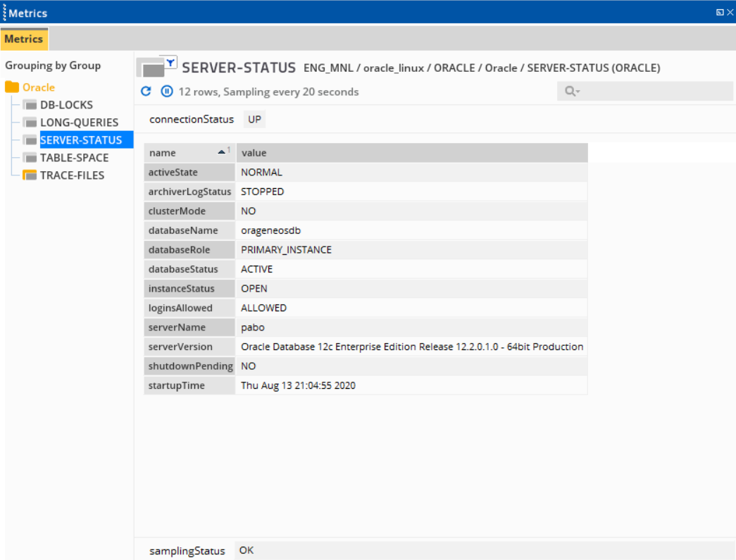Screen dimensions: 736x560
Task: Click the ENG_MNL breadcrumb path
Action: [x=482, y=68]
